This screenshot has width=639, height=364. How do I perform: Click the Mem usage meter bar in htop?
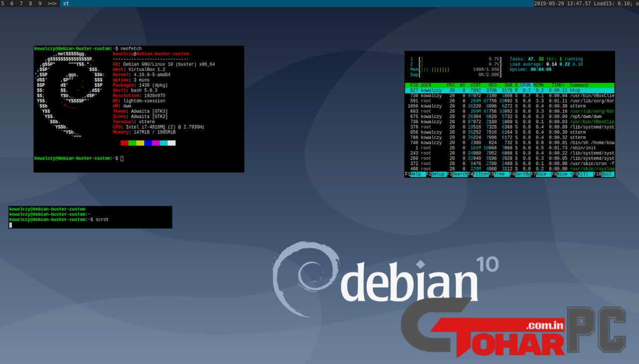point(456,70)
